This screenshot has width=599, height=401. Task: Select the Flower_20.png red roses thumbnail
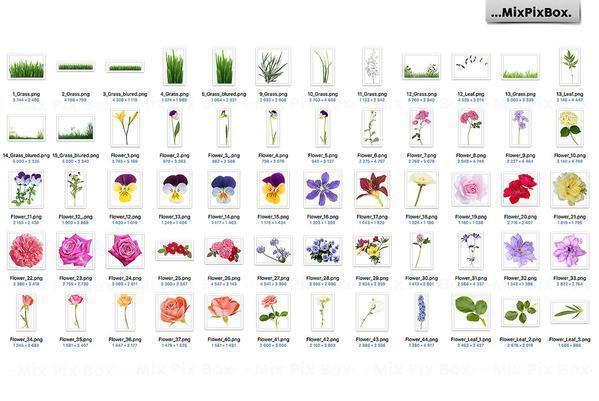click(520, 189)
